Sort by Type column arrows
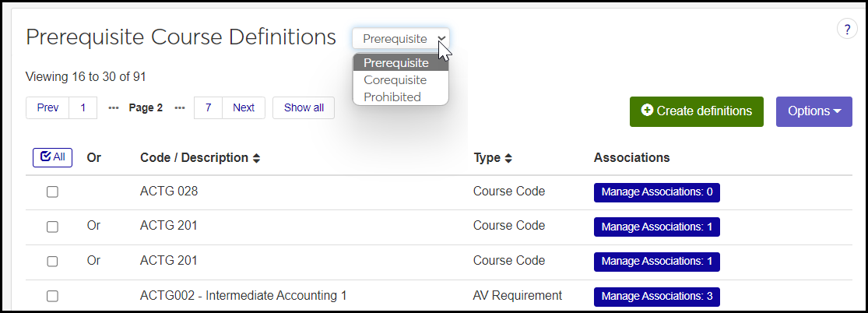This screenshot has height=313, width=868. (508, 158)
